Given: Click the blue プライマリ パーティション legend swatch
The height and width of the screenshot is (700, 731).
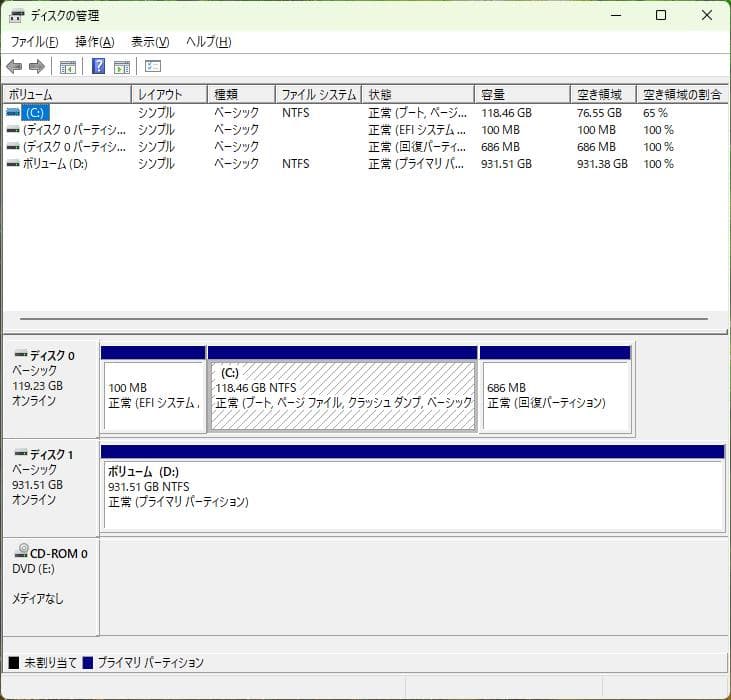Looking at the screenshot, I should 88,662.
